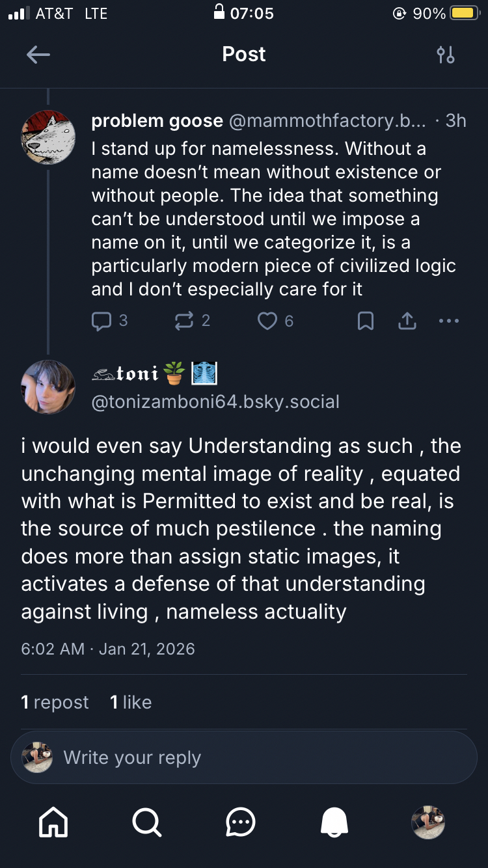Open the Notifications bell tab
The height and width of the screenshot is (868, 488).
click(x=334, y=822)
